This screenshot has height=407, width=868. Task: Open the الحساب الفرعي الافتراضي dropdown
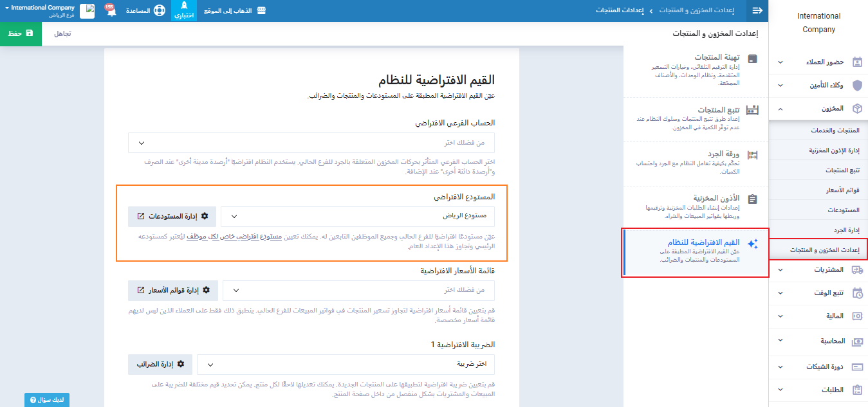311,143
